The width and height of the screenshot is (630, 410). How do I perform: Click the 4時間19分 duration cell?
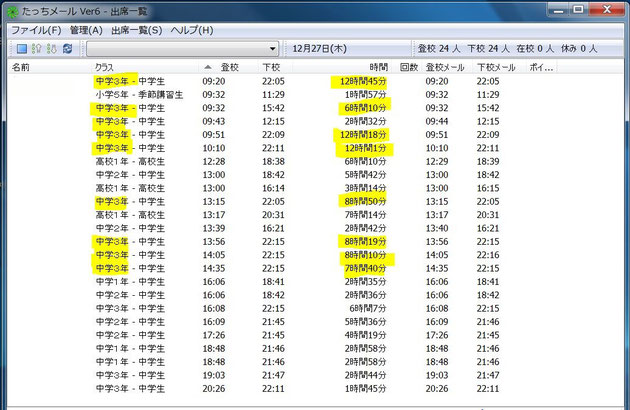(x=366, y=335)
